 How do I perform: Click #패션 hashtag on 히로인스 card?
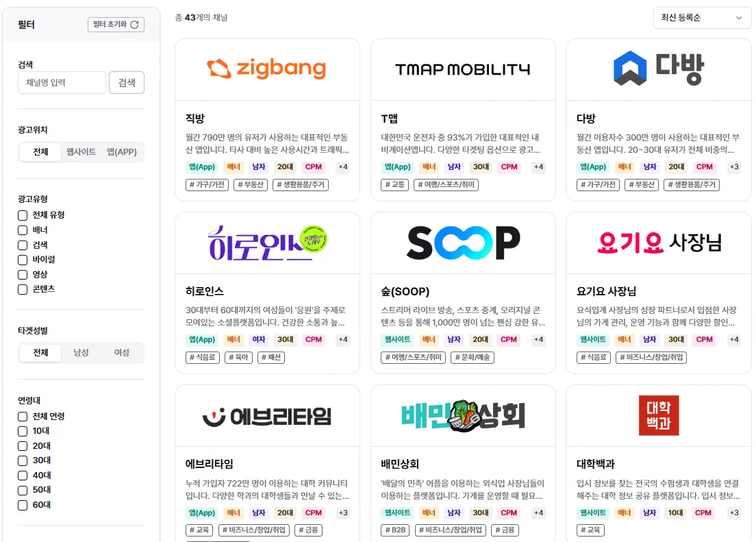(271, 357)
